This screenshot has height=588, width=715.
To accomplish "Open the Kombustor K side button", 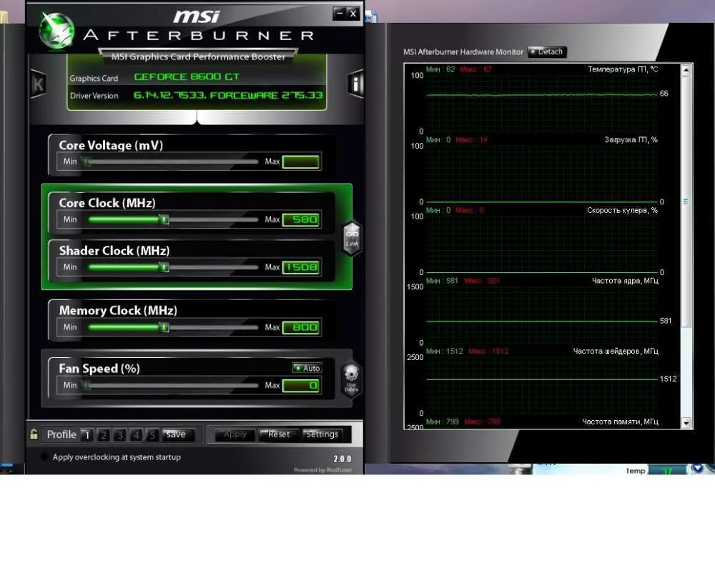I will 38,84.
